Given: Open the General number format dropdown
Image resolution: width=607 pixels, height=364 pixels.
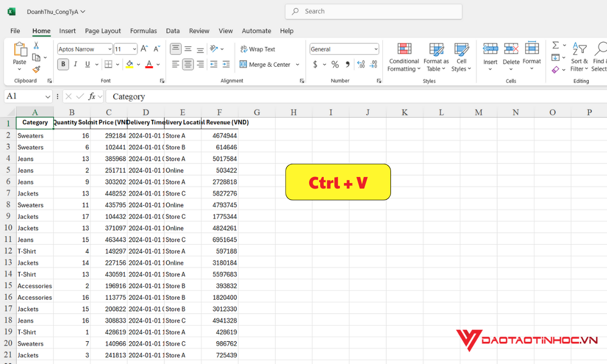Looking at the screenshot, I should coord(376,49).
